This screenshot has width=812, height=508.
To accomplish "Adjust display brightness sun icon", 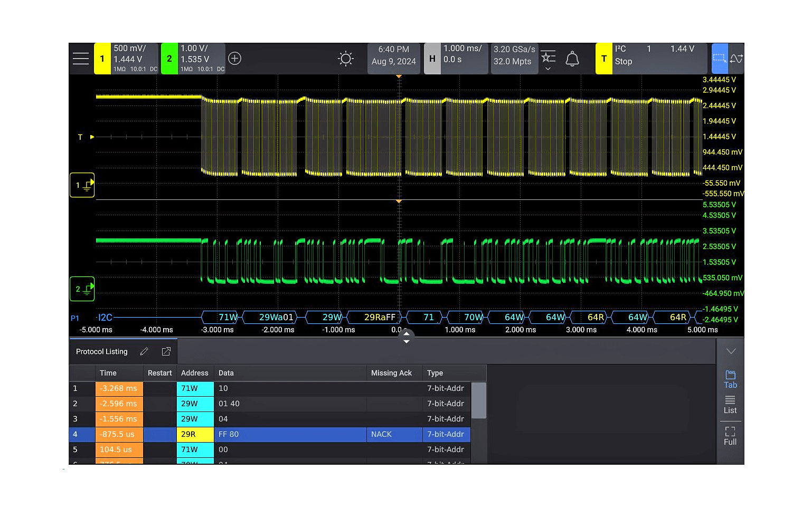I will coord(346,59).
